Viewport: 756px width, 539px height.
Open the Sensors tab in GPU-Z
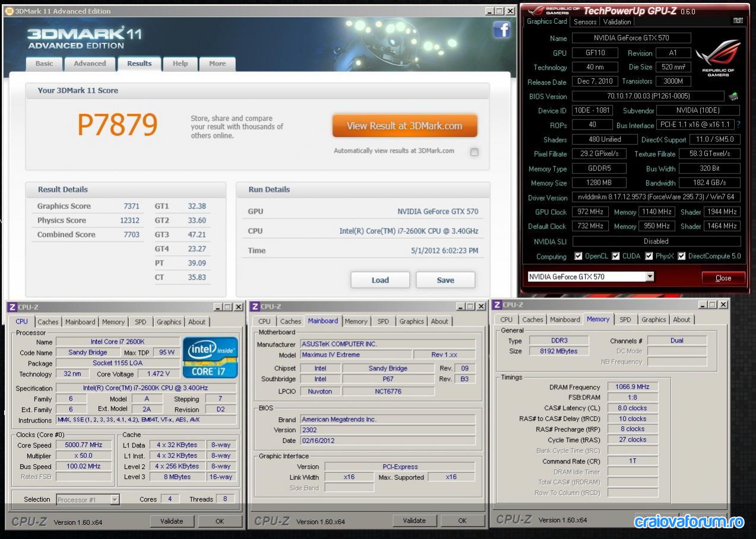[585, 21]
